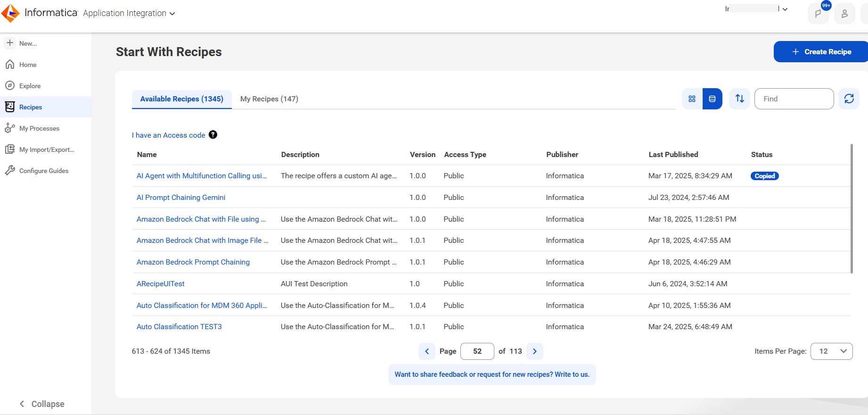Click the Create Recipe button

tap(821, 52)
